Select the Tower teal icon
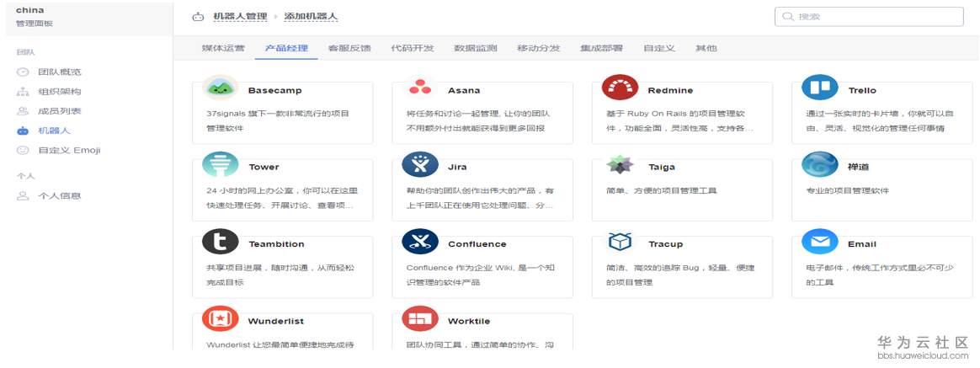980x368 pixels. pyautogui.click(x=220, y=164)
